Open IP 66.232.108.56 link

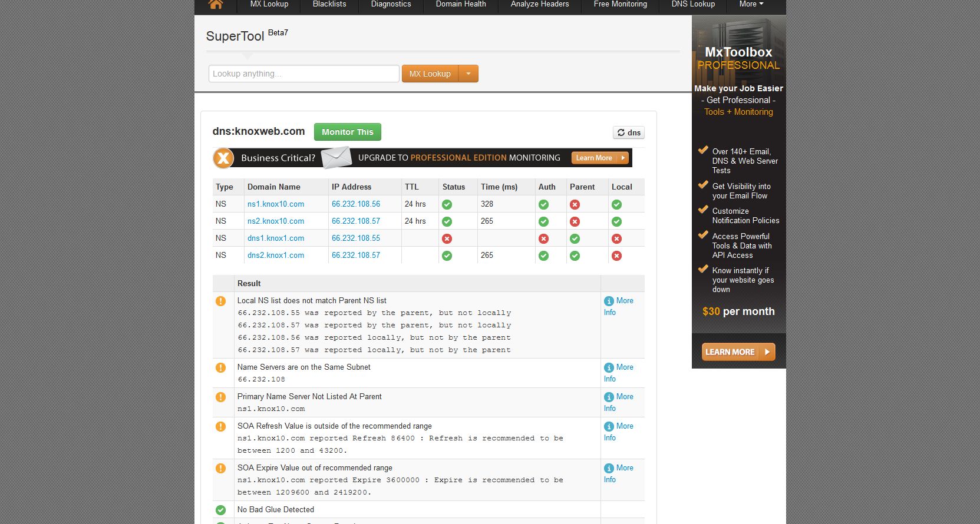356,204
